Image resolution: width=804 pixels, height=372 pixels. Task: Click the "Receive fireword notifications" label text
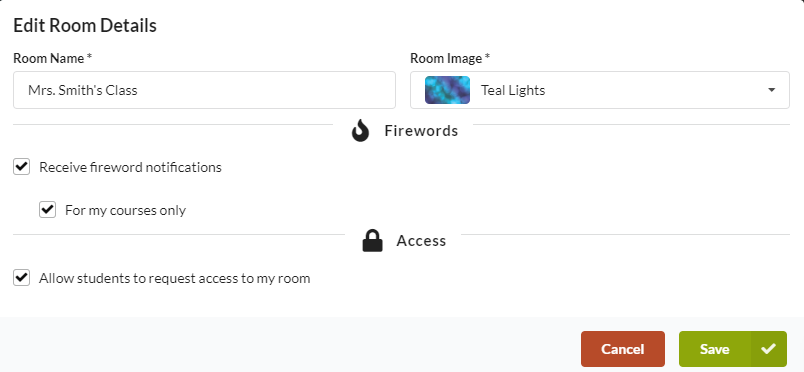[130, 167]
